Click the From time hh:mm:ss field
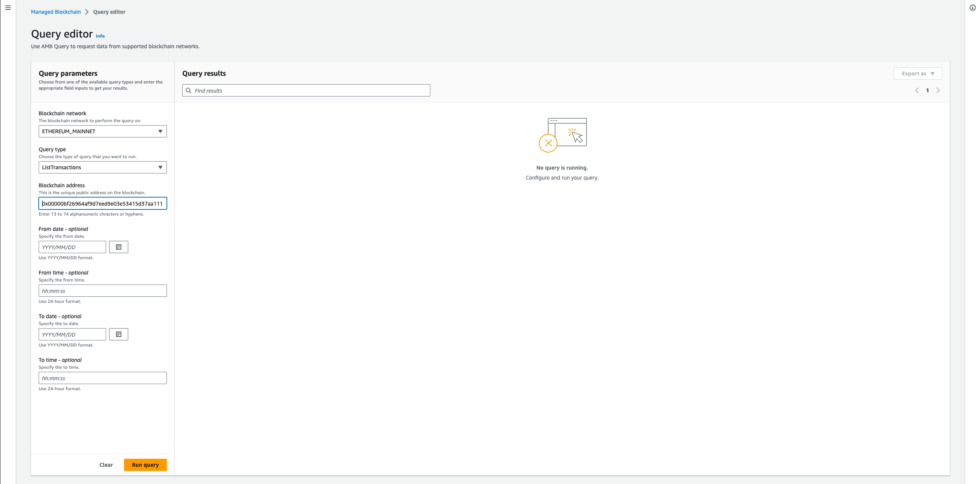The image size is (980, 484). click(103, 291)
